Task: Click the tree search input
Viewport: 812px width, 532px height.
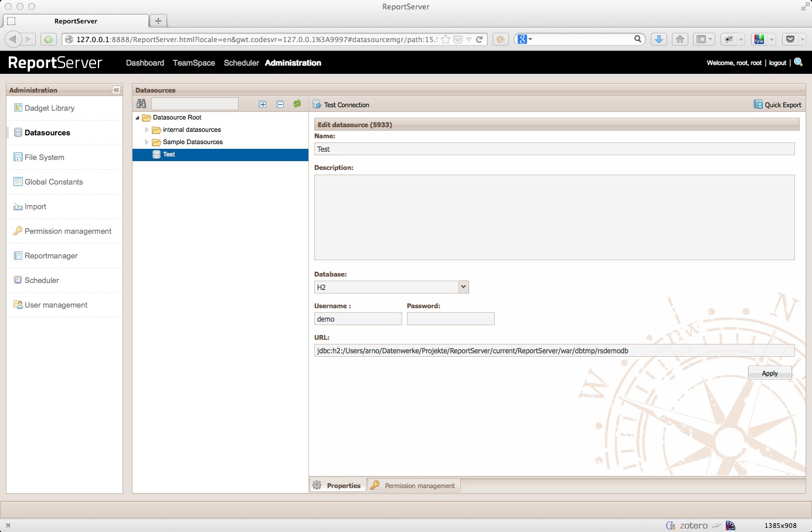Action: click(195, 104)
